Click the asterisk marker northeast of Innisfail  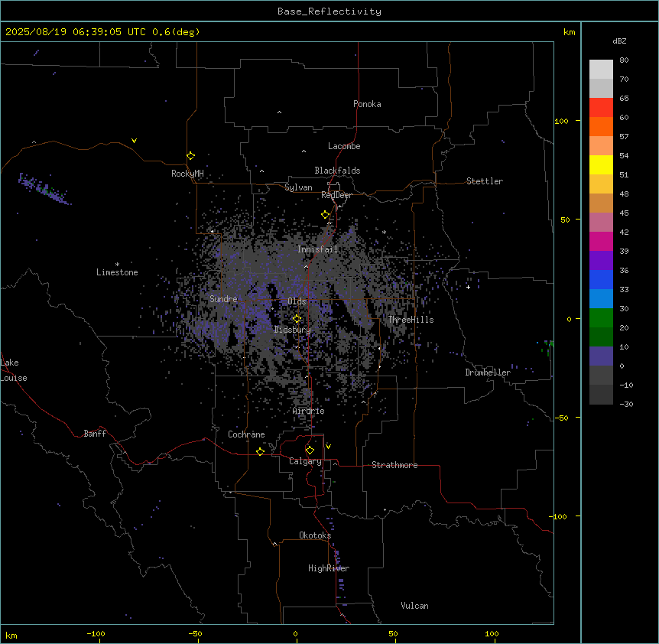(x=384, y=232)
